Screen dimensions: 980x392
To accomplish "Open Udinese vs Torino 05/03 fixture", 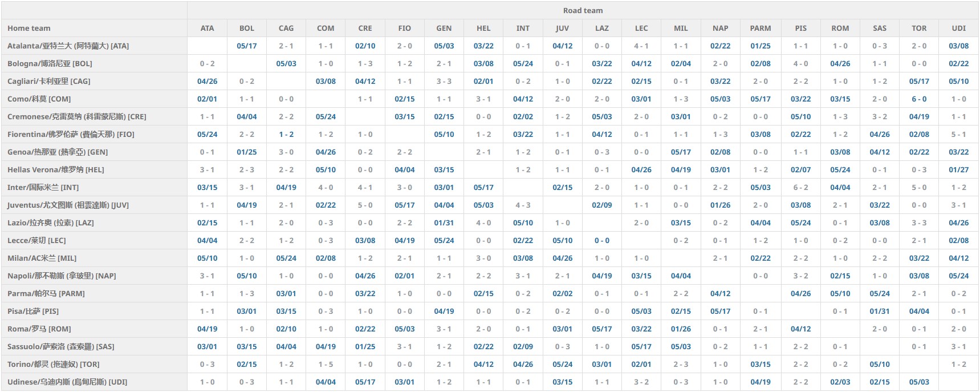I will point(918,382).
